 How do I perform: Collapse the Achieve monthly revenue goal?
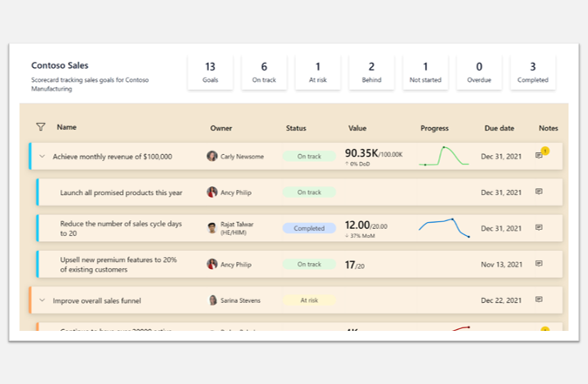(42, 157)
